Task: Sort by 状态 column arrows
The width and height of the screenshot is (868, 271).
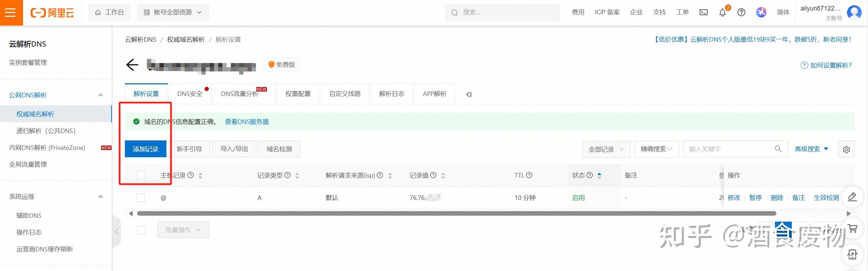Action: (x=599, y=175)
